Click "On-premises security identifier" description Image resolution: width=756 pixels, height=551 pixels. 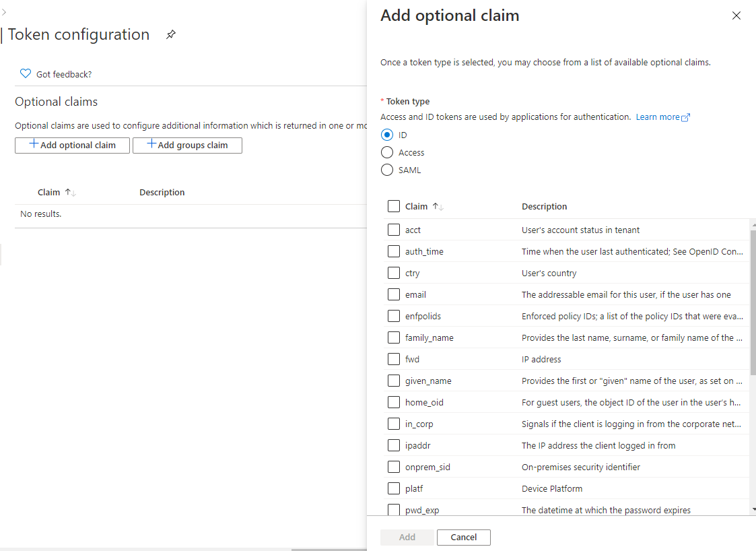tap(581, 467)
